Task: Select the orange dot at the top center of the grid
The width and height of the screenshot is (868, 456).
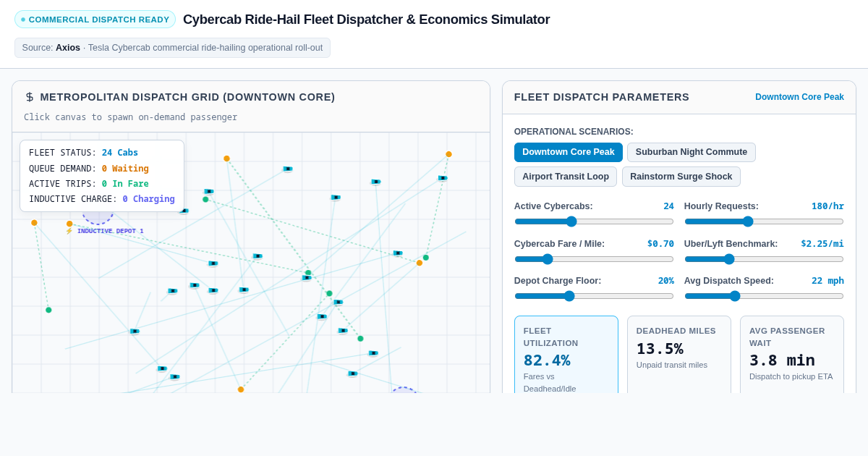Action: 226,159
